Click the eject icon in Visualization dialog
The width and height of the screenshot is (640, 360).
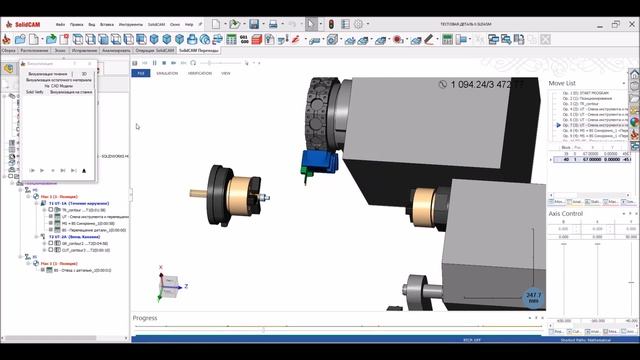[x=84, y=170]
